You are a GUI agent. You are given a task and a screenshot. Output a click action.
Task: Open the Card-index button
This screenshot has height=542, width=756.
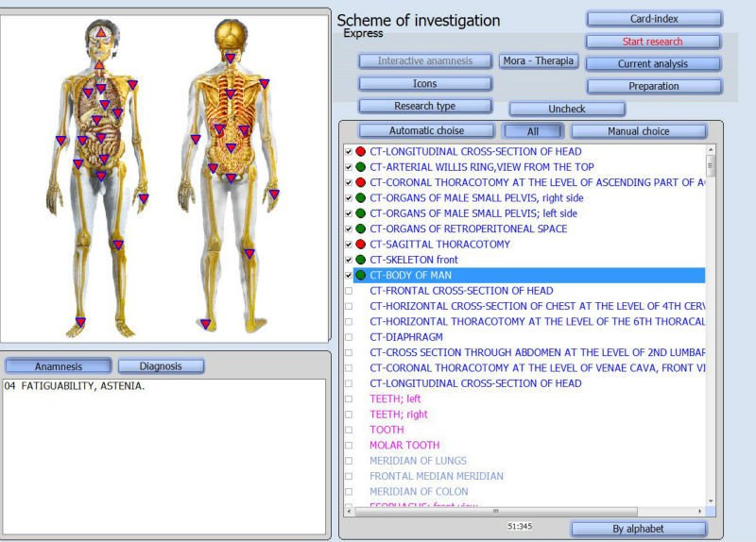pos(654,19)
